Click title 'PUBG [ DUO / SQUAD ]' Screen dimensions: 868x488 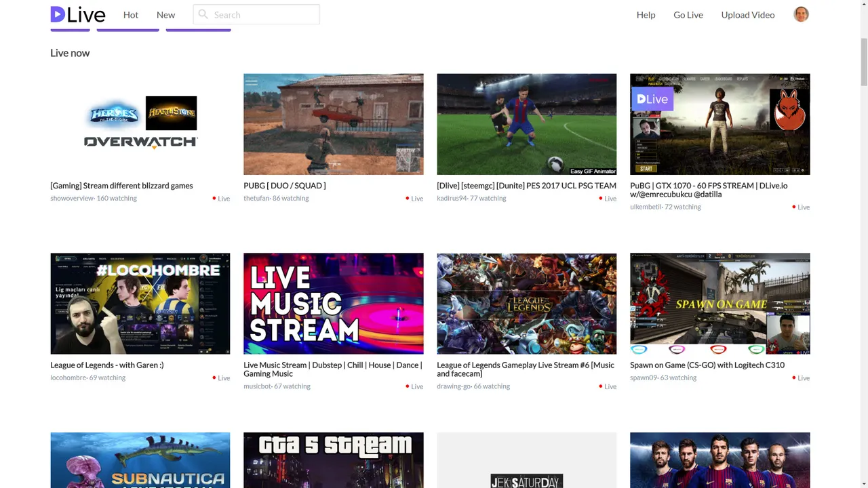285,186
